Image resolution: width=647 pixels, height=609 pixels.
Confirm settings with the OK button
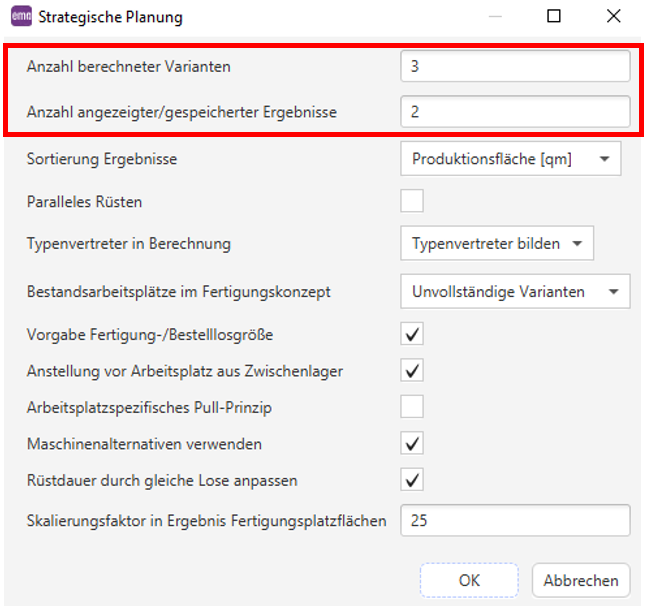tap(469, 580)
